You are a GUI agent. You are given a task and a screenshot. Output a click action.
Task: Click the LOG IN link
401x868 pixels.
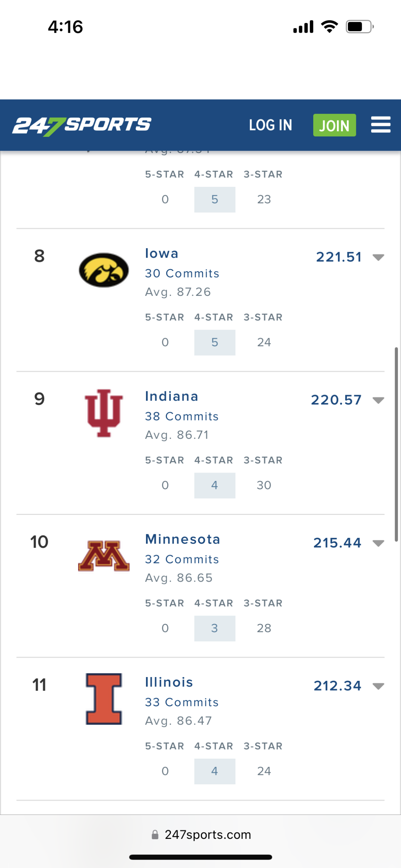point(271,125)
